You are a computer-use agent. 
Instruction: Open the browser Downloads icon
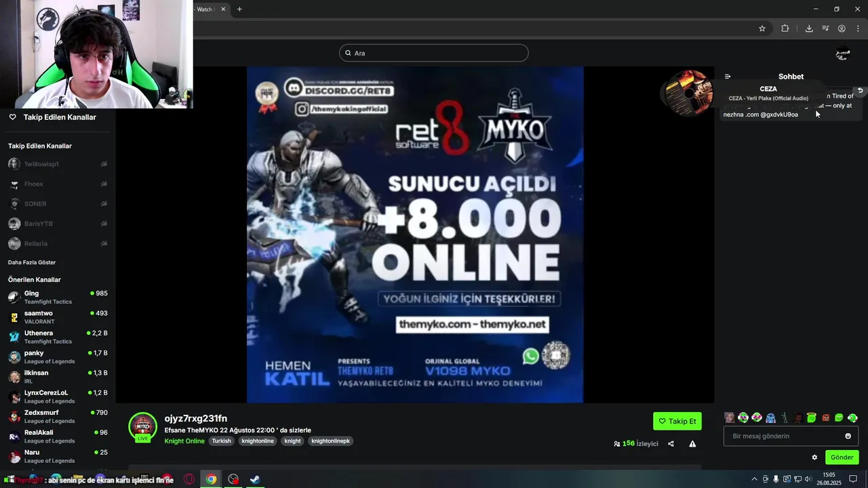(809, 28)
